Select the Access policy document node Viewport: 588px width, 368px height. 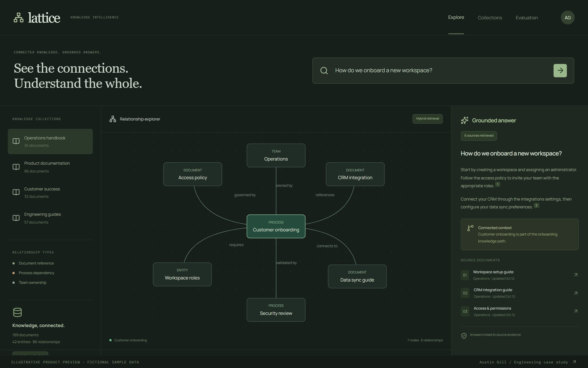click(193, 174)
